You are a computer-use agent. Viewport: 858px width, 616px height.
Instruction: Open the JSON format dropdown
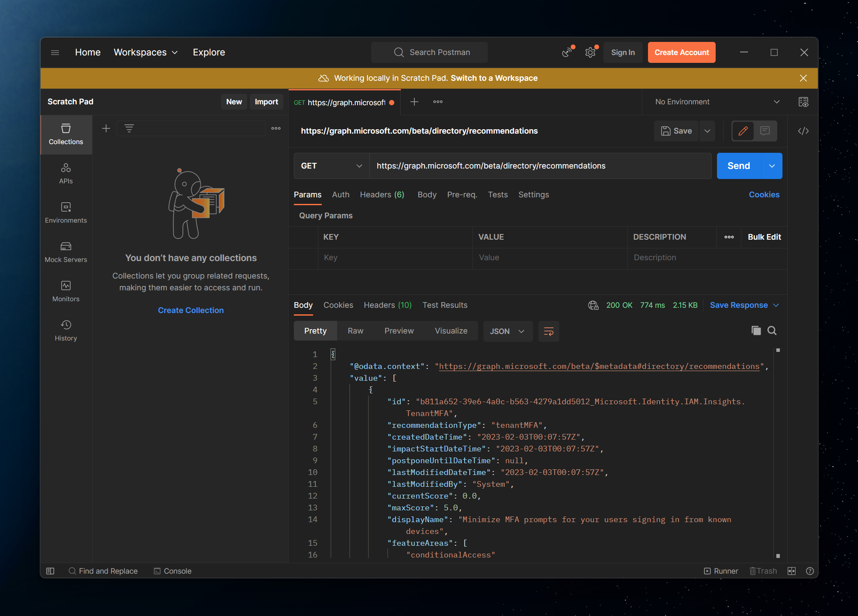click(507, 331)
